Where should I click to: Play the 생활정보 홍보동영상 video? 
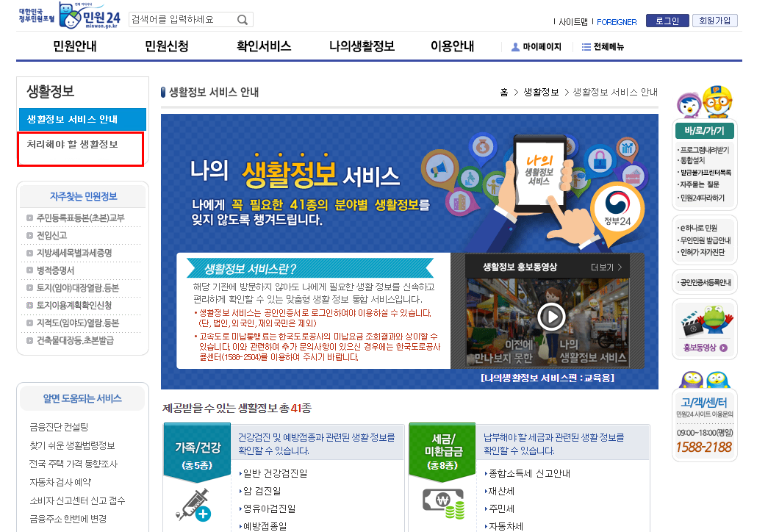tap(551, 317)
